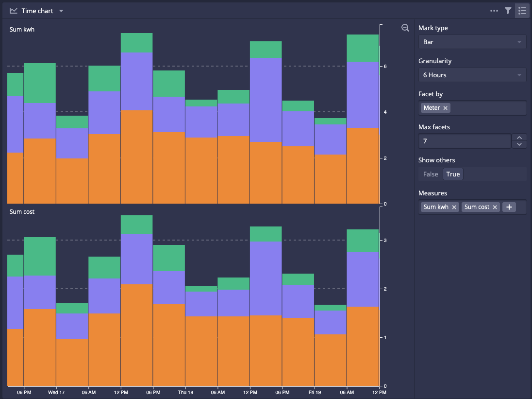This screenshot has width=532, height=399.
Task: Open the three-dots more options menu
Action: (x=494, y=11)
